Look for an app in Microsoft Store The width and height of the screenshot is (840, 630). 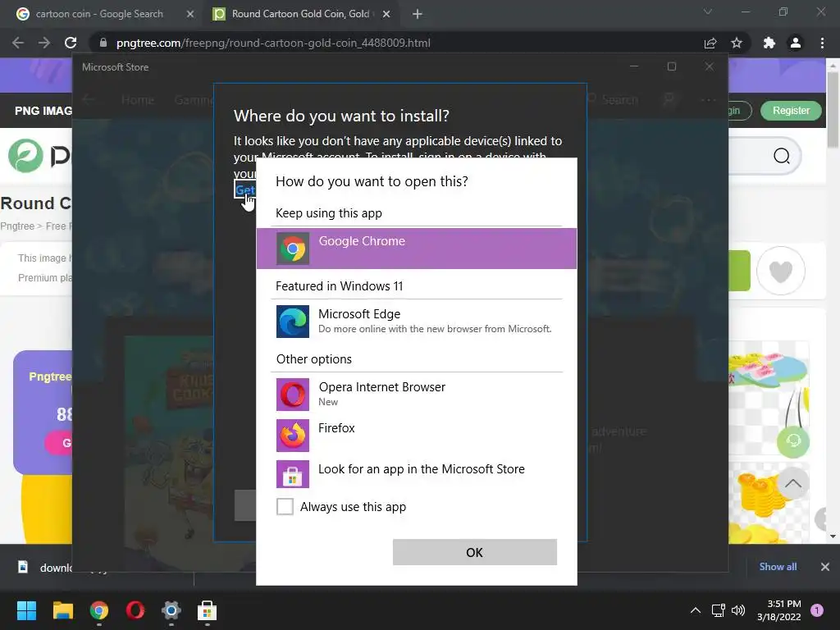tap(416, 473)
